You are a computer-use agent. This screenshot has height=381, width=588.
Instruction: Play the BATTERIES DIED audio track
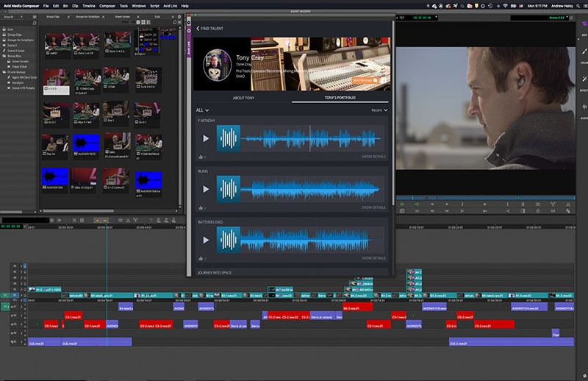[x=206, y=240]
